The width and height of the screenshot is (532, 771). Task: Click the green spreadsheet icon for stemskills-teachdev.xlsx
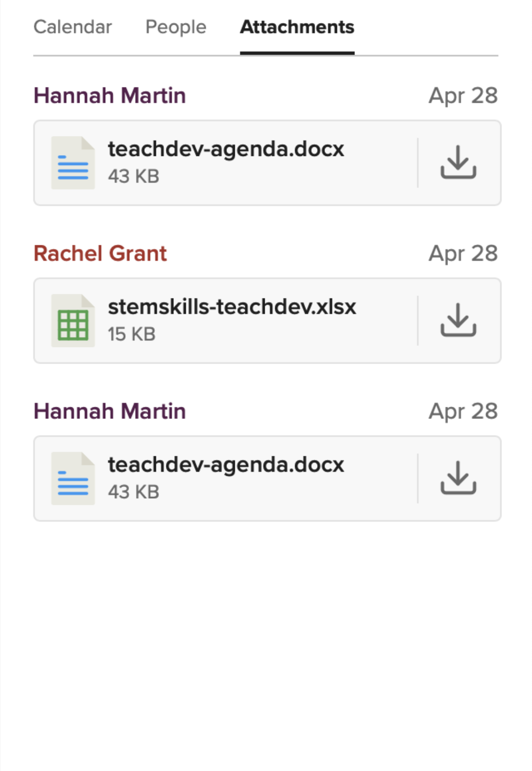coord(73,320)
